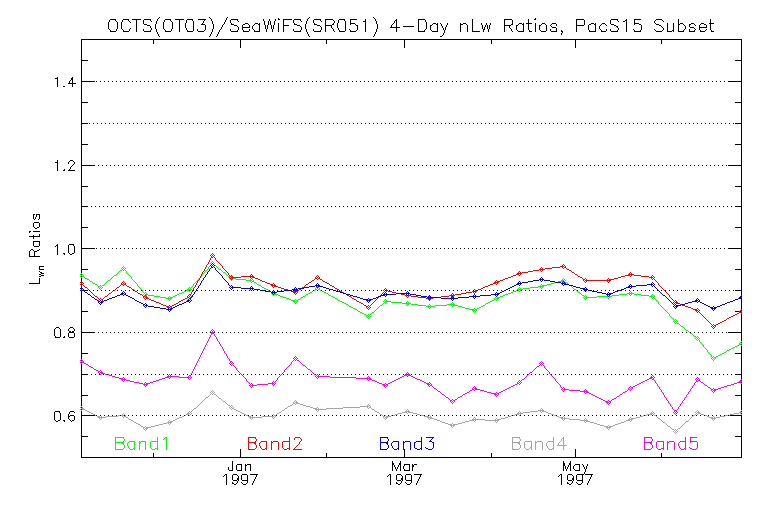Screen dimensions: 768x512
Task: Click the Jan 1997 x-axis label
Action: (x=240, y=473)
